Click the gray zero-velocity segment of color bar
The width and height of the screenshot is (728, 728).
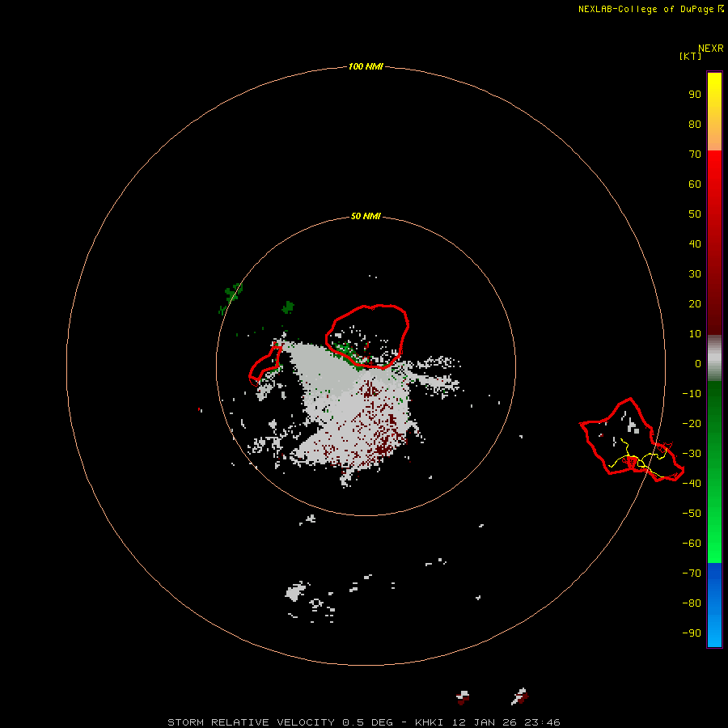pos(714,358)
